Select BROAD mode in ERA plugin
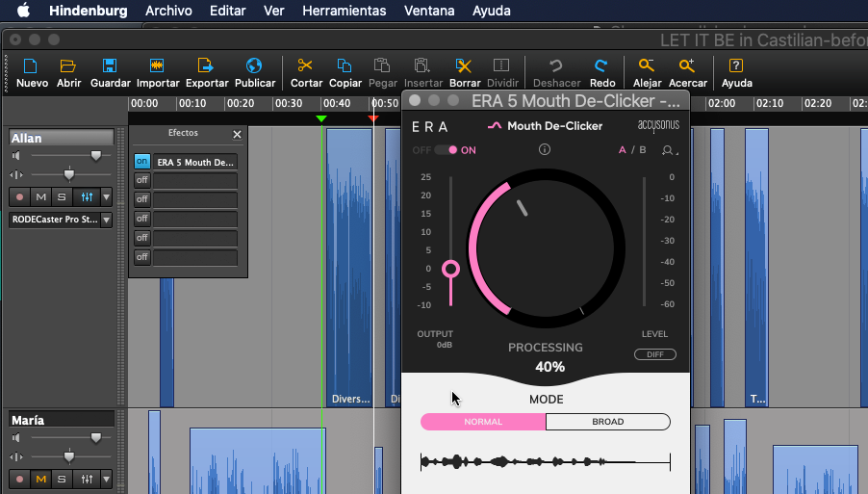This screenshot has width=868, height=494. tap(608, 422)
